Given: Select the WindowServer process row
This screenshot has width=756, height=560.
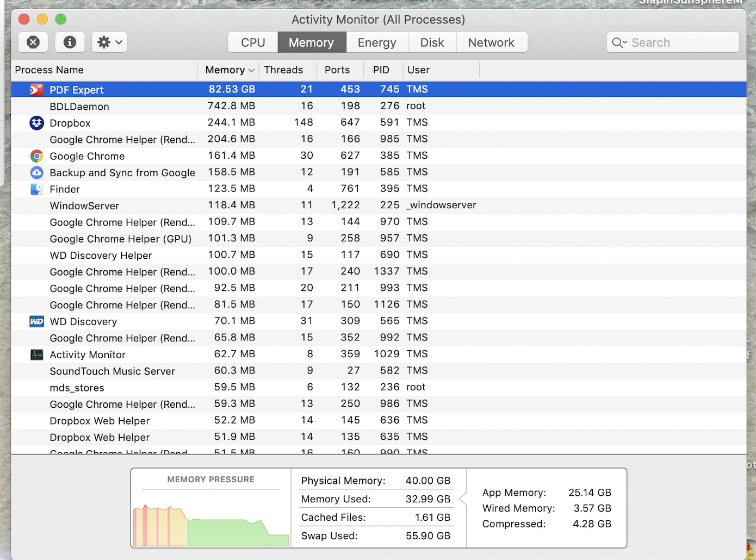Looking at the screenshot, I should click(x=379, y=206).
